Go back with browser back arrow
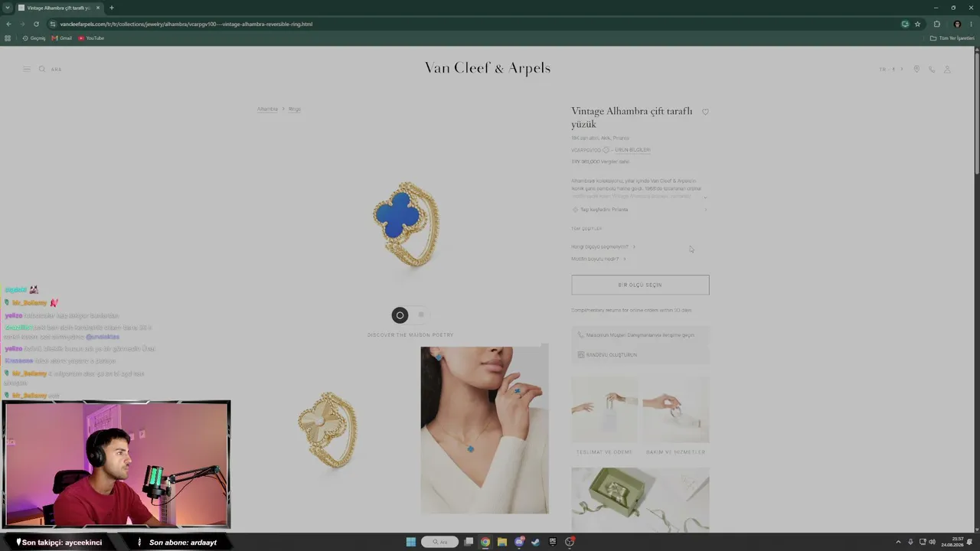 [8, 24]
